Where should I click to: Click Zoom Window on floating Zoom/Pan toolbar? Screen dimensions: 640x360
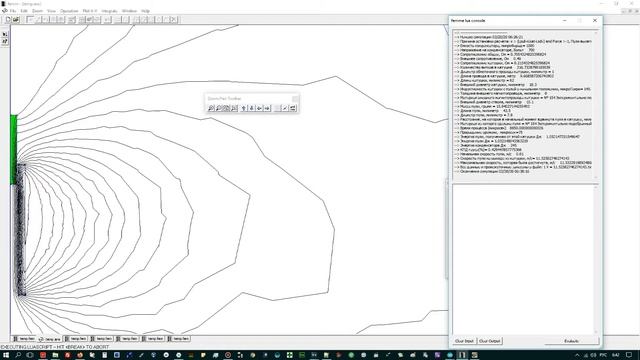[234, 108]
